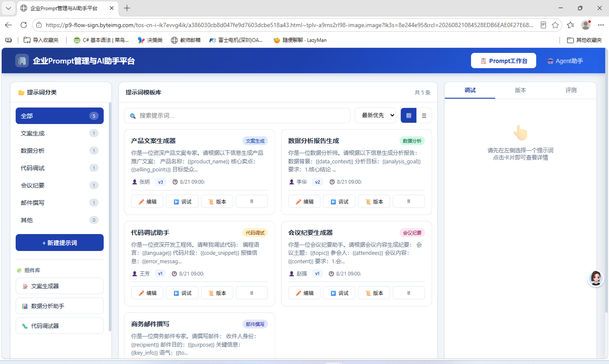Screen dimensions: 609x364
Task: Expand the browser tab list chevron
Action: [x=8, y=8]
